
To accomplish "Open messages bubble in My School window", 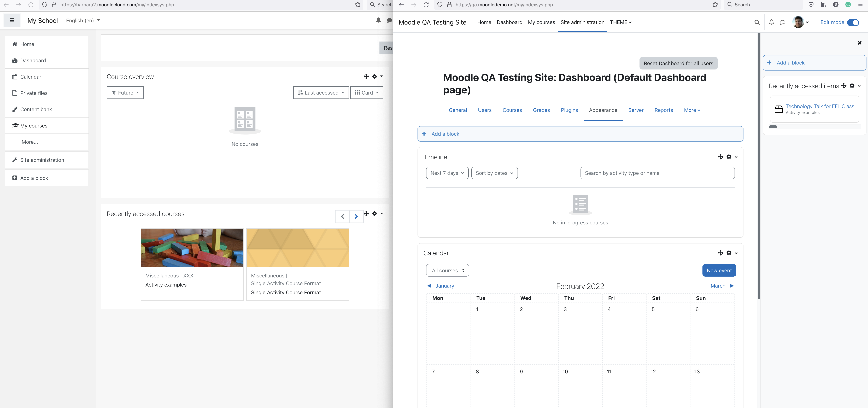I will (x=390, y=21).
